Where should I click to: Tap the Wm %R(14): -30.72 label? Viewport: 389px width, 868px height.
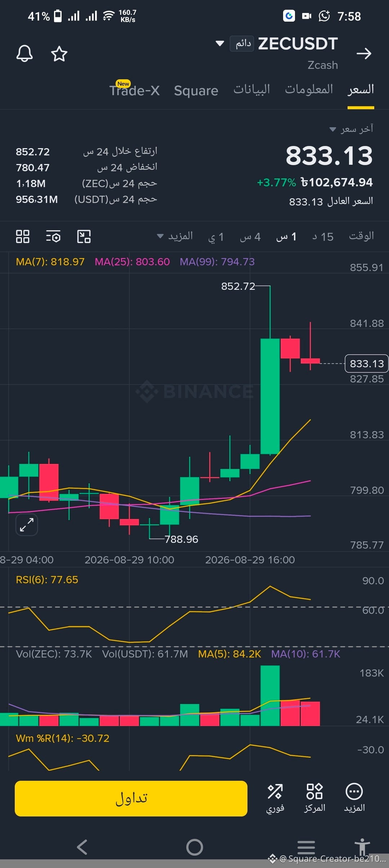(x=62, y=738)
